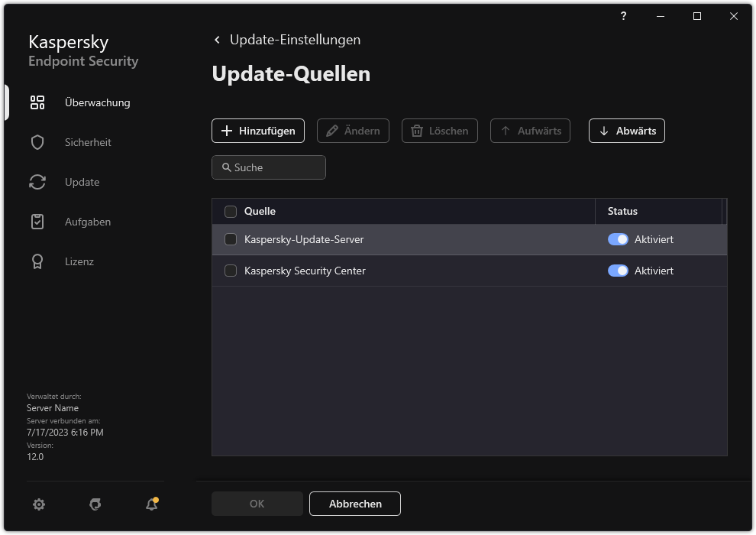
Task: Toggle off Kaspersky Security Center status switch
Action: pyautogui.click(x=618, y=271)
